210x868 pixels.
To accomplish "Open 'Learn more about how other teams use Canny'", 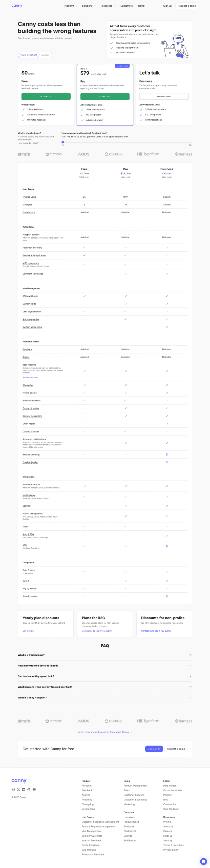I will (105, 732).
